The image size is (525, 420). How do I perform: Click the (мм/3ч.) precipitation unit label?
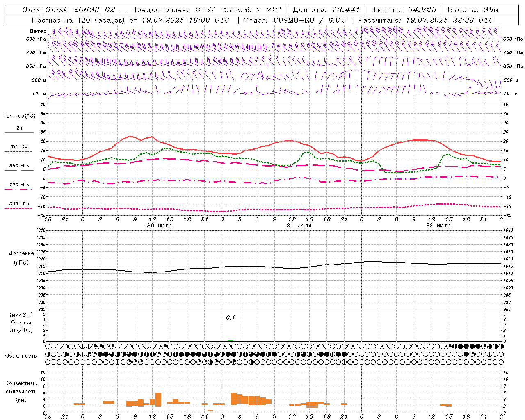tap(21, 315)
